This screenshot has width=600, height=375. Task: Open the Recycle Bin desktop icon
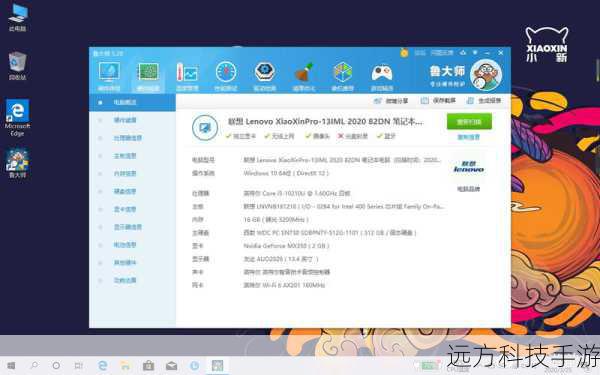(x=18, y=66)
